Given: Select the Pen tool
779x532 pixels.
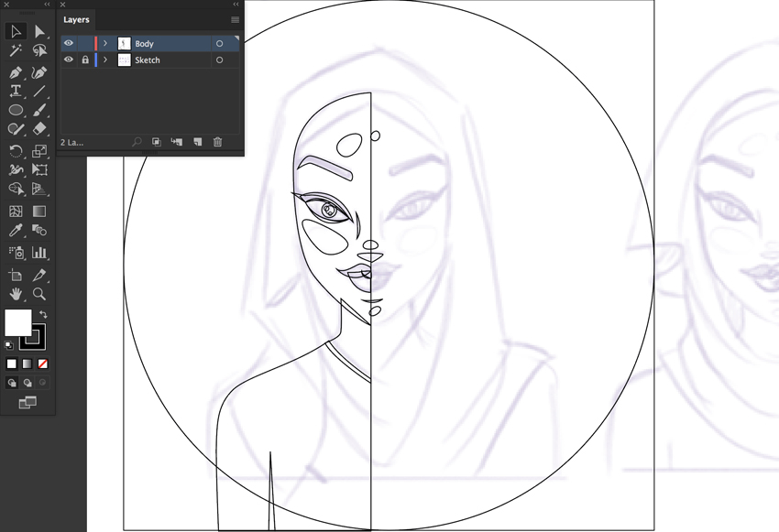Looking at the screenshot, I should (16, 72).
